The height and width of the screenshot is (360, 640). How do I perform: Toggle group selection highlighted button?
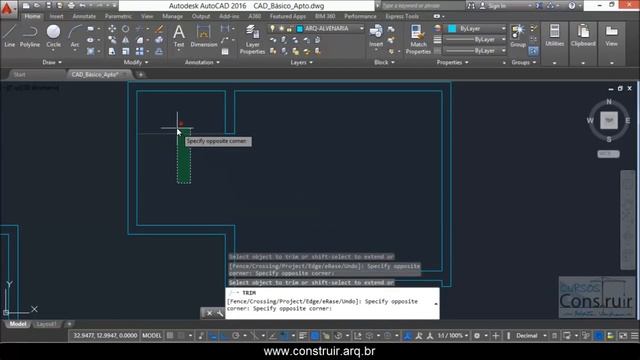pos(533,51)
